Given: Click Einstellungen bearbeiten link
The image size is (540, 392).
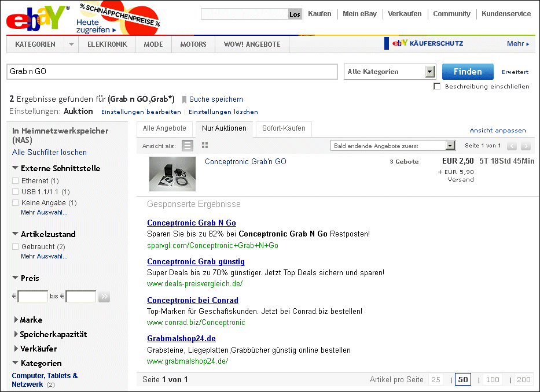Looking at the screenshot, I should pos(141,112).
